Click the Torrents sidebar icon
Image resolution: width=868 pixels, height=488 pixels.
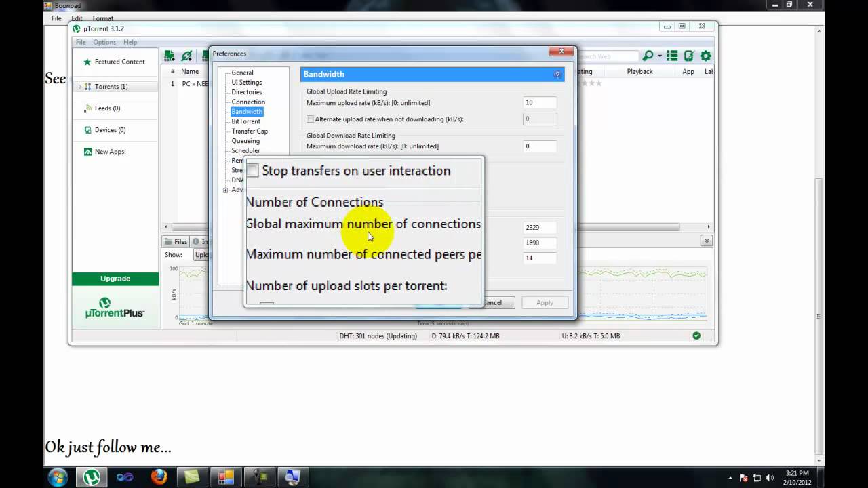coord(87,87)
